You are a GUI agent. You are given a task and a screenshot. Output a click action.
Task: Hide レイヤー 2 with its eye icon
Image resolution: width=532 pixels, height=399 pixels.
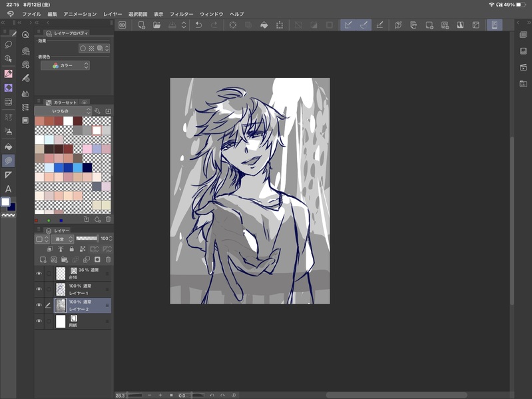(39, 305)
